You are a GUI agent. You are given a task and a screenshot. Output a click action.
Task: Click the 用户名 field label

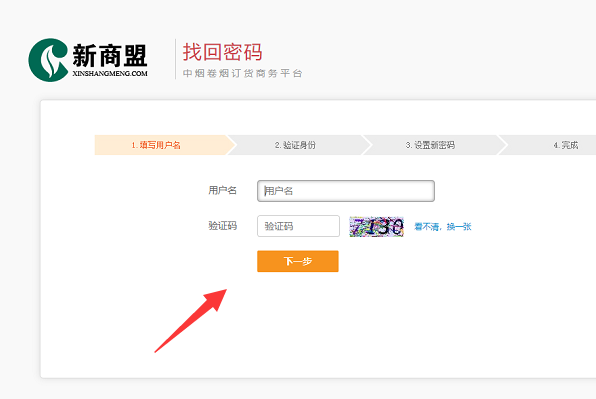coord(222,190)
